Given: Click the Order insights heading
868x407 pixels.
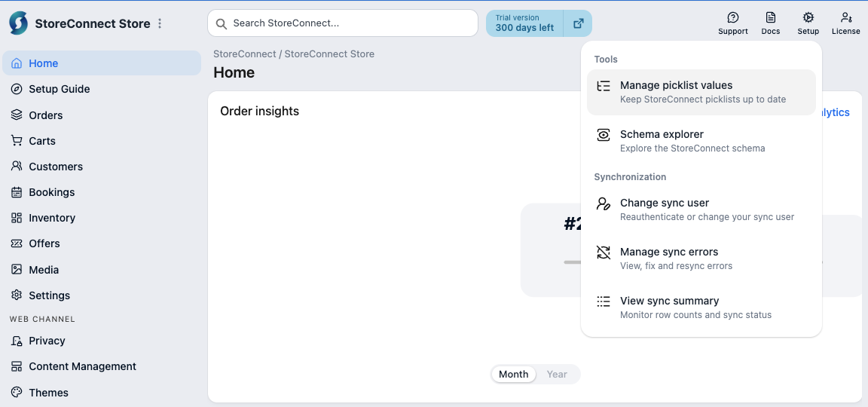Looking at the screenshot, I should [260, 112].
